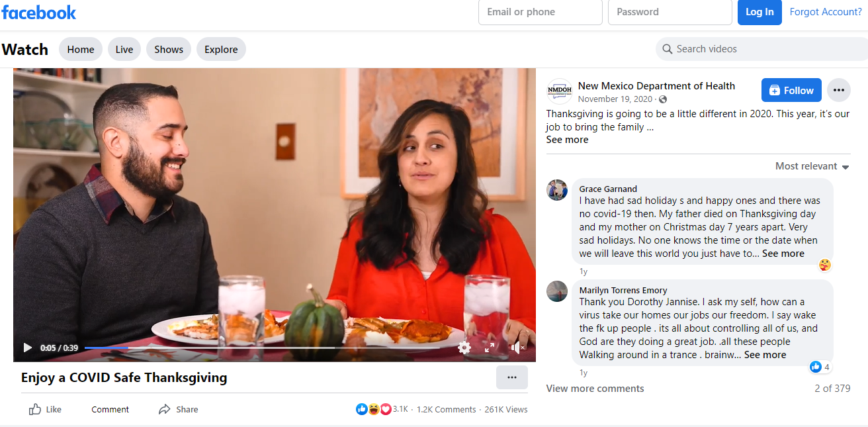This screenshot has height=427, width=868.
Task: Expand Grace Garnand's comment
Action: (783, 254)
